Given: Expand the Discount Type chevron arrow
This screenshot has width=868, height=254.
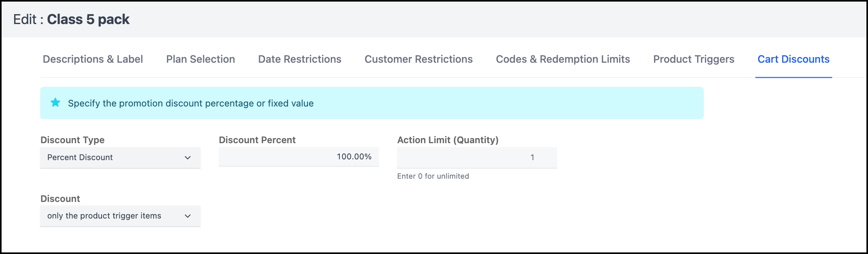Looking at the screenshot, I should click(x=188, y=158).
